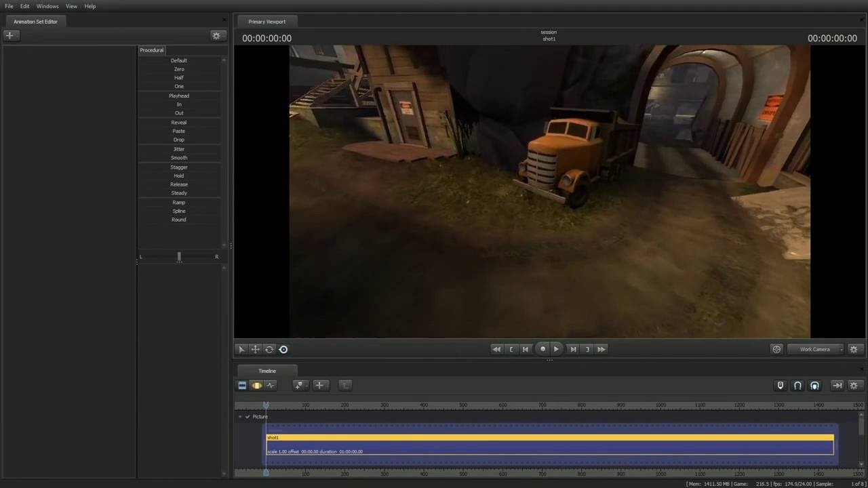The width and height of the screenshot is (868, 488).
Task: Toggle the highlighted magnet snapping button
Action: click(x=814, y=385)
